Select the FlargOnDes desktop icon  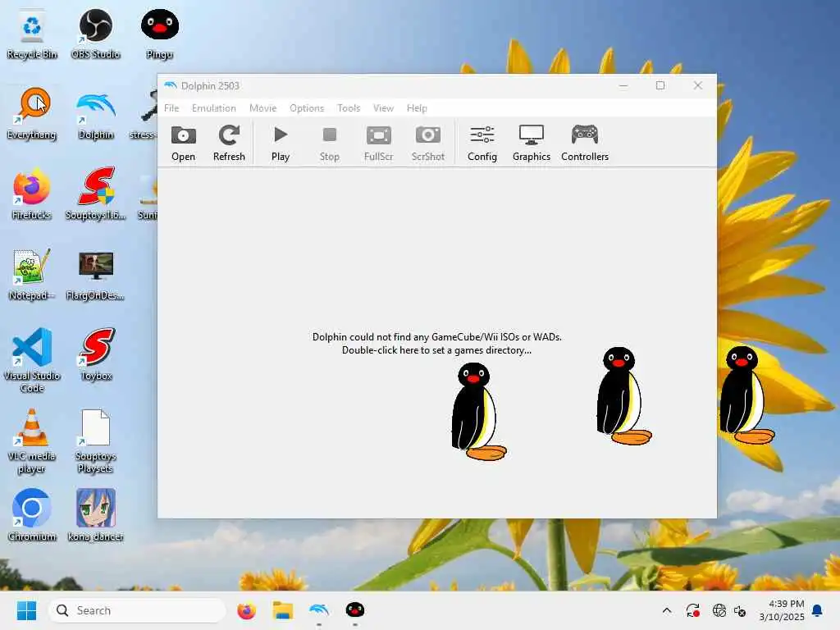coord(95,276)
